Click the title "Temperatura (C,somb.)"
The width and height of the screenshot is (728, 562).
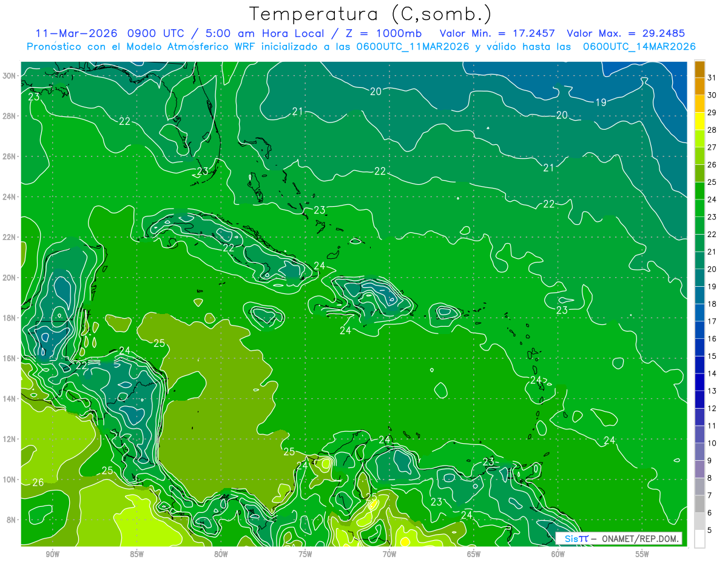point(371,13)
